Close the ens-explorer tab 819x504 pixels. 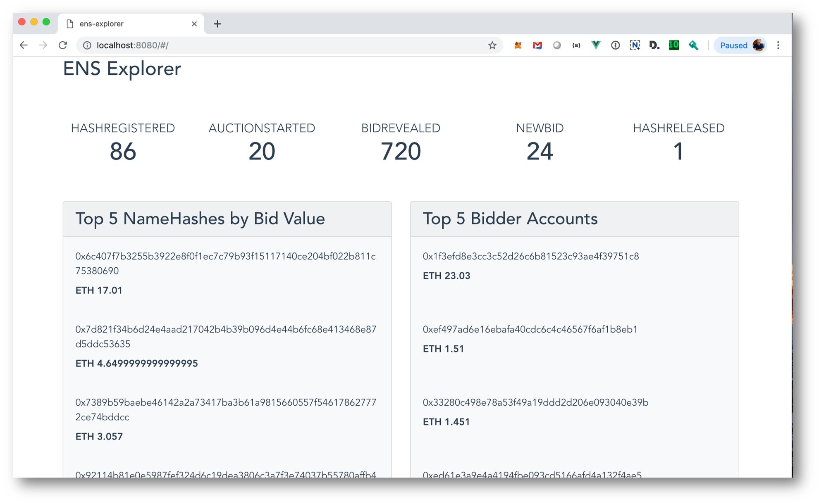[194, 24]
